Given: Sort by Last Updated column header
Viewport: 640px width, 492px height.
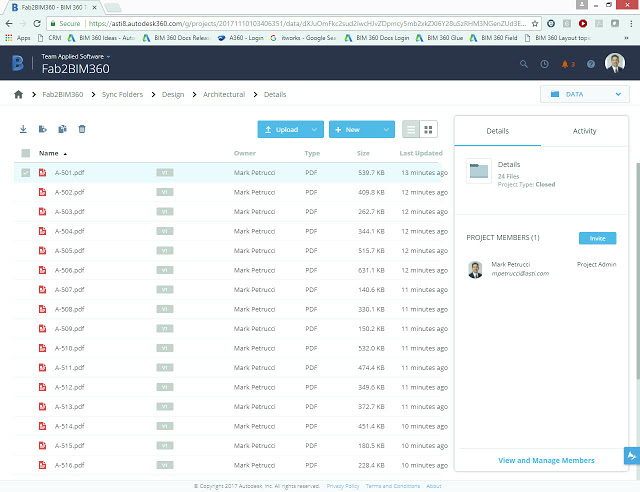Looking at the screenshot, I should [x=421, y=153].
